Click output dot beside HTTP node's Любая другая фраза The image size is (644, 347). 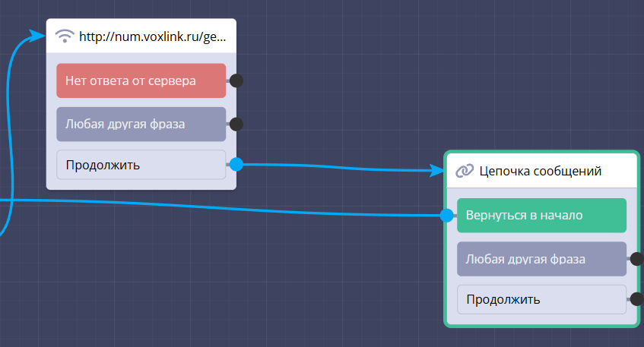(236, 124)
